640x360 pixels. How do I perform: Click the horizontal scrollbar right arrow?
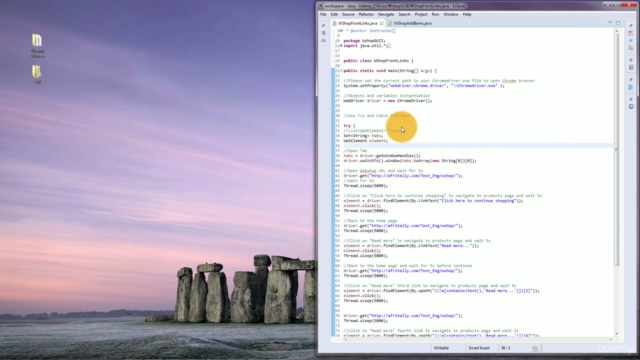tap(611, 339)
